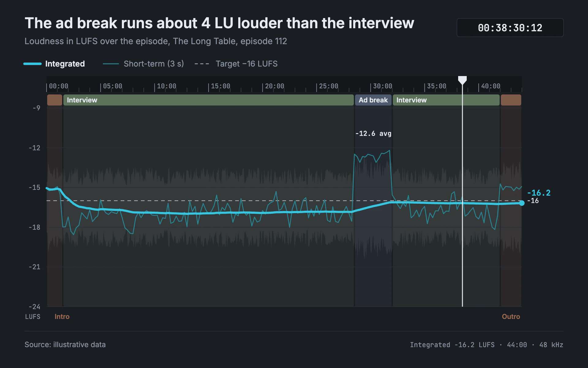Click the Intro label below the chart
The width and height of the screenshot is (588, 368).
tap(62, 316)
